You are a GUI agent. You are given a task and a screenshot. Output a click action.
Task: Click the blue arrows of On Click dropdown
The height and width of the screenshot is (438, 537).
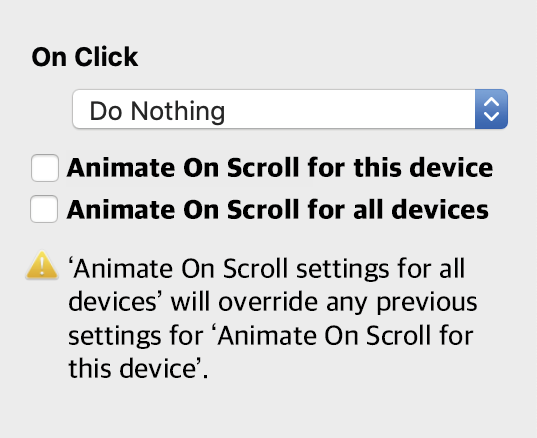click(x=491, y=109)
